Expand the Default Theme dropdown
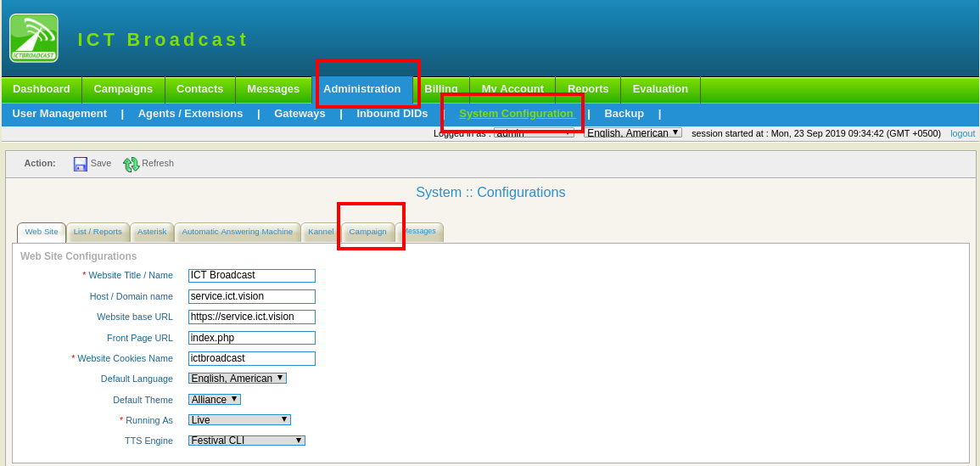 coord(215,399)
